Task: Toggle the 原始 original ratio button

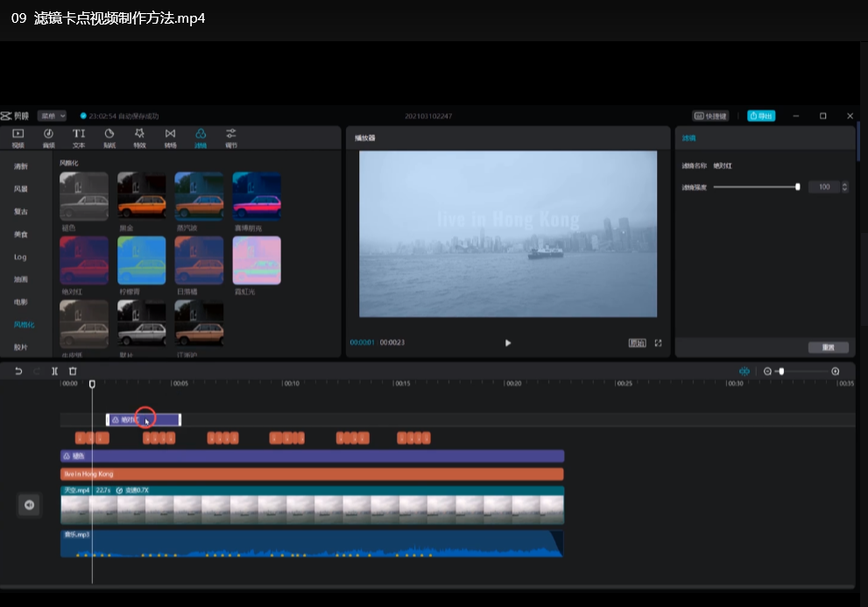Action: click(637, 342)
